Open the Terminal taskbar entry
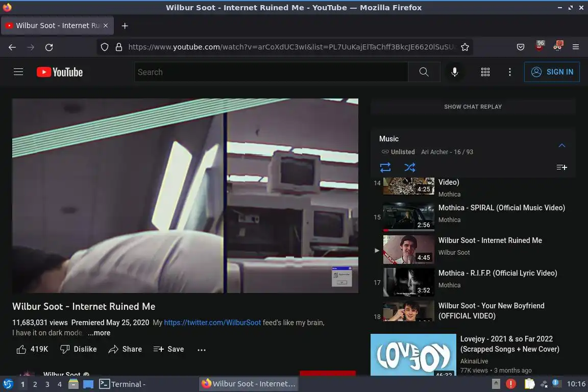 [x=123, y=384]
